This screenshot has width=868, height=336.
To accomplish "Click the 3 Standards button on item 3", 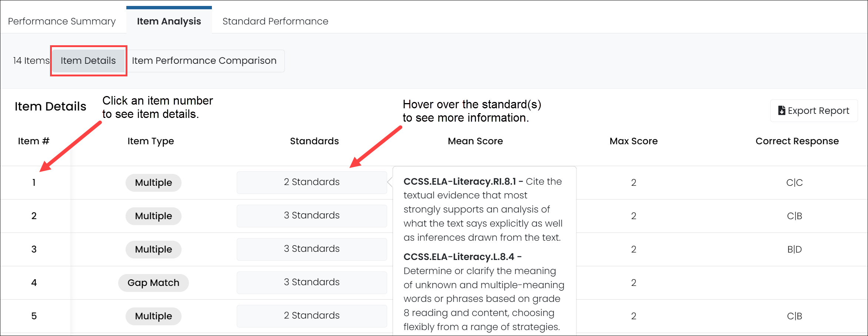I will click(312, 249).
